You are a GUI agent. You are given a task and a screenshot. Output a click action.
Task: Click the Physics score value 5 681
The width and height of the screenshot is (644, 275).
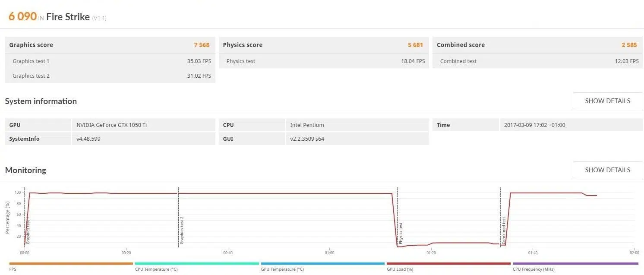click(x=415, y=45)
